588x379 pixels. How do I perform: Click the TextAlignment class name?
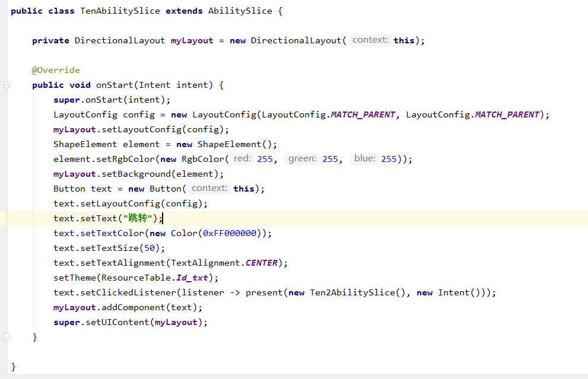[205, 263]
